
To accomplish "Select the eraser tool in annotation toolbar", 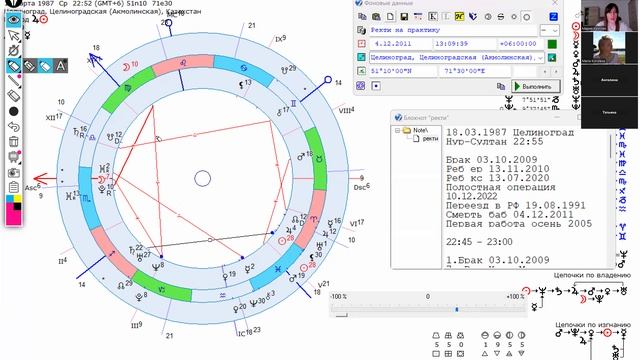I will [x=14, y=96].
